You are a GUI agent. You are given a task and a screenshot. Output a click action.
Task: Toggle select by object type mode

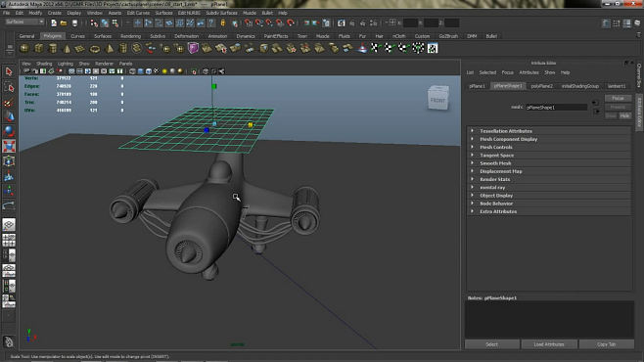[x=105, y=23]
